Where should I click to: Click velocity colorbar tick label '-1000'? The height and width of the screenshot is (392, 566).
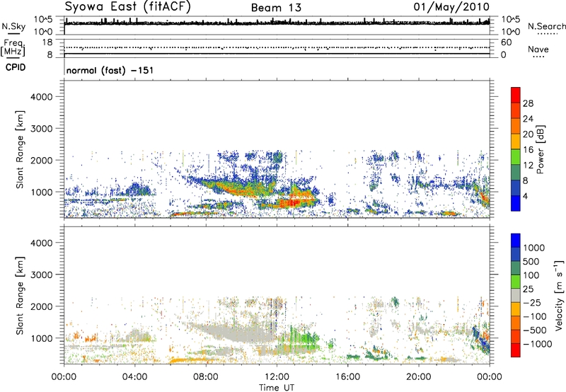pyautogui.click(x=538, y=344)
